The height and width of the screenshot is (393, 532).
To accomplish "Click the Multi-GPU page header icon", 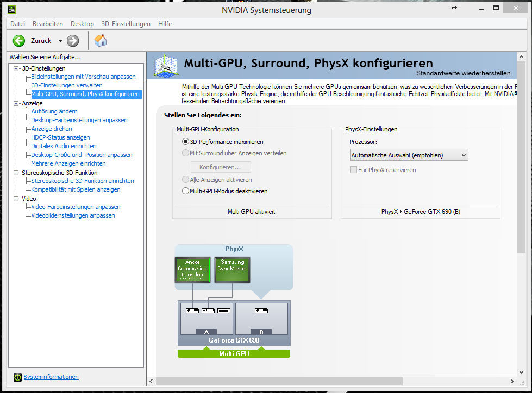I will click(166, 65).
